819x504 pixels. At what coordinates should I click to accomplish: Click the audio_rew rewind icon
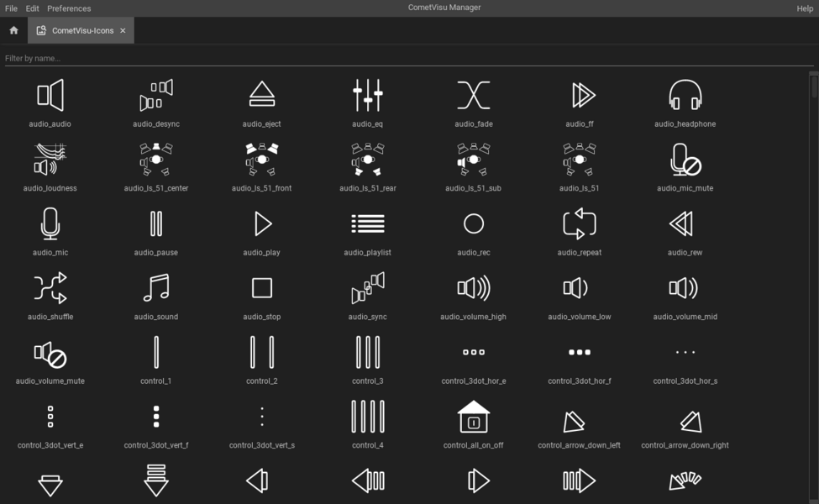click(x=681, y=223)
